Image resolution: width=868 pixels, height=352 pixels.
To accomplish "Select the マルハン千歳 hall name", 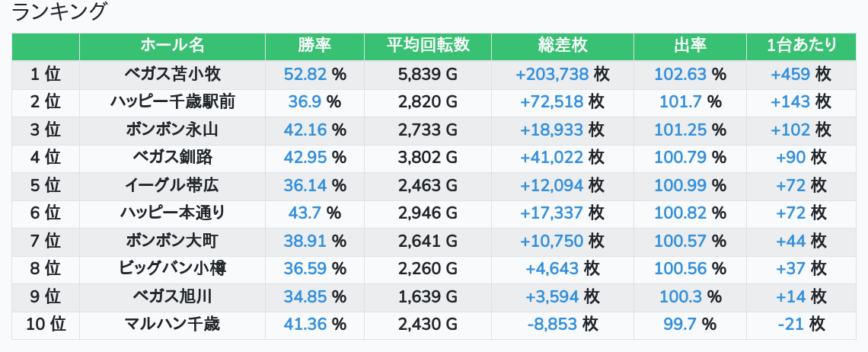I will tap(172, 324).
